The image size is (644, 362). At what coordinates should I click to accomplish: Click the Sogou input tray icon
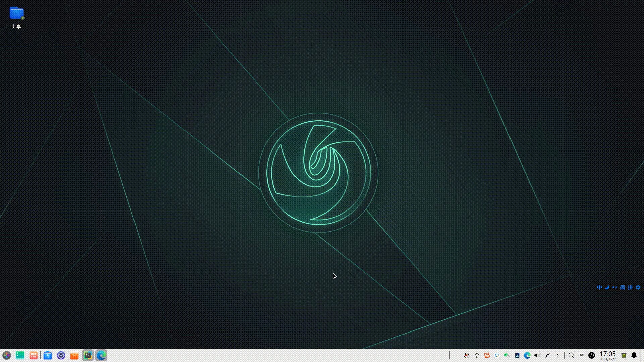(x=486, y=355)
